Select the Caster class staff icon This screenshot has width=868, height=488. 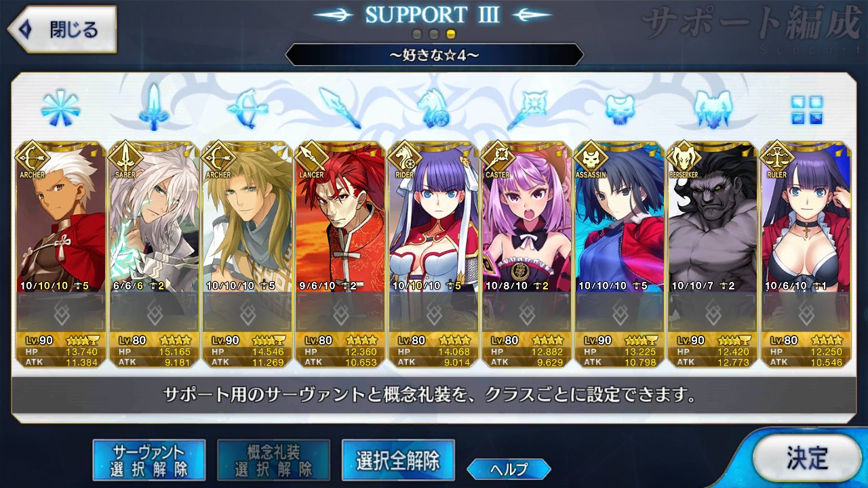527,108
